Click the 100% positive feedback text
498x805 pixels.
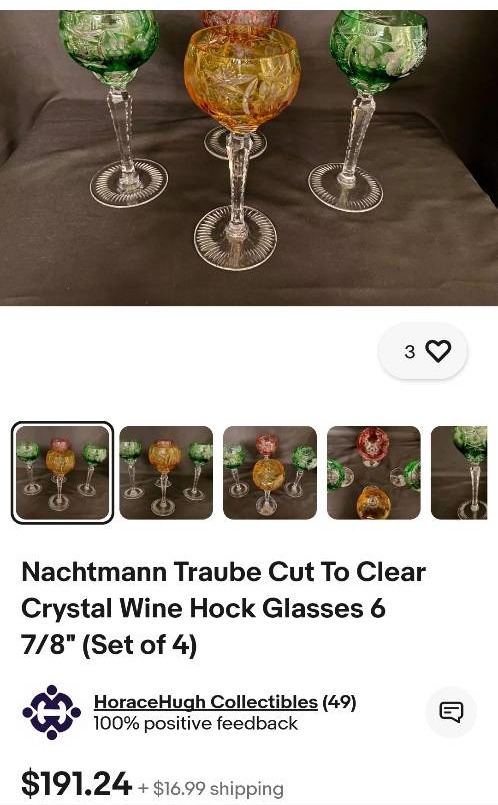pyautogui.click(x=195, y=723)
